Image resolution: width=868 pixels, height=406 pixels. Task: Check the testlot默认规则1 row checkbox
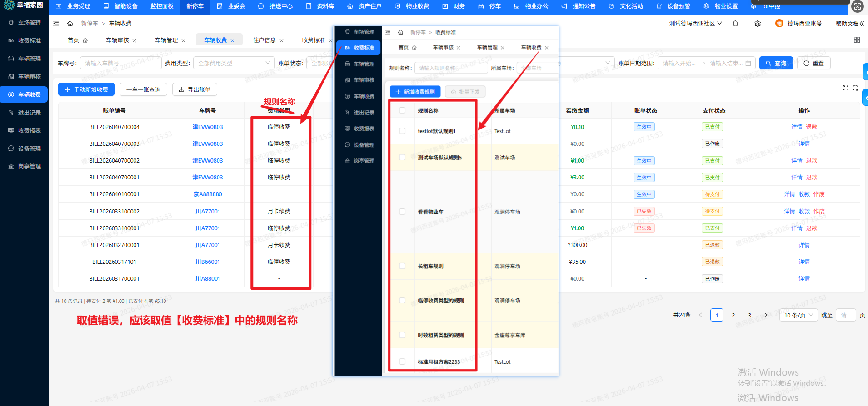[x=402, y=131]
